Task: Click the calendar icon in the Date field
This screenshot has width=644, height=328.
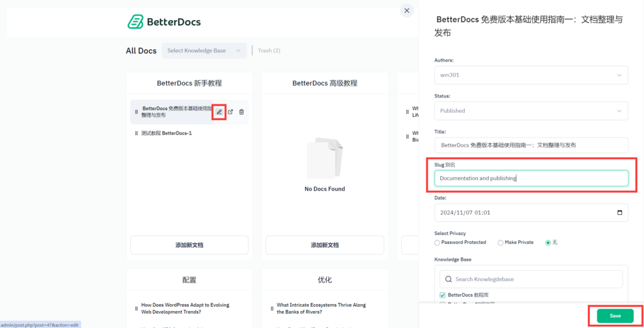Action: [619, 212]
